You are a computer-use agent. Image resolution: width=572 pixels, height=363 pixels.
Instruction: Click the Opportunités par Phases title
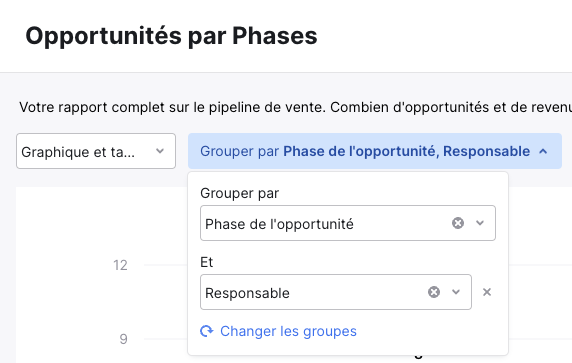171,36
